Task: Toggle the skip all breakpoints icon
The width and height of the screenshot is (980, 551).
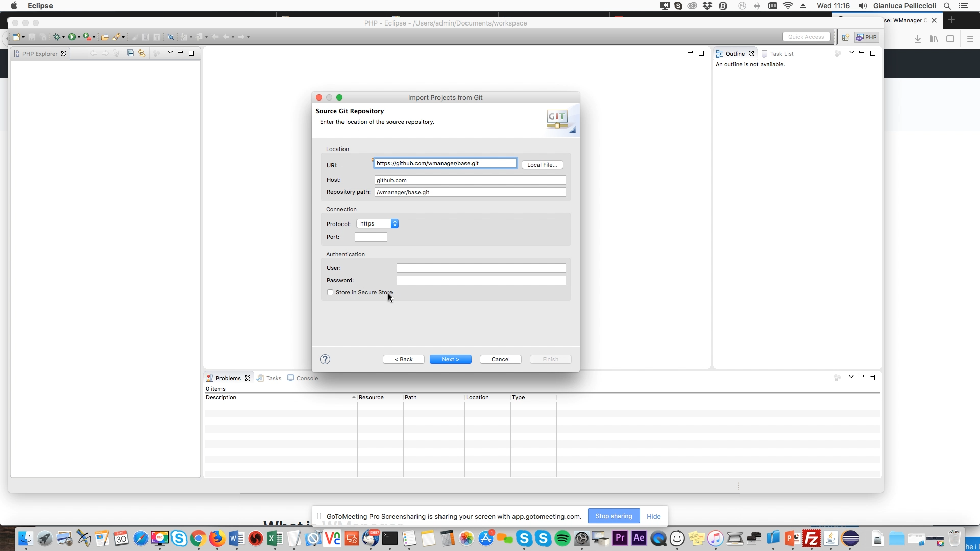Action: 171,37
